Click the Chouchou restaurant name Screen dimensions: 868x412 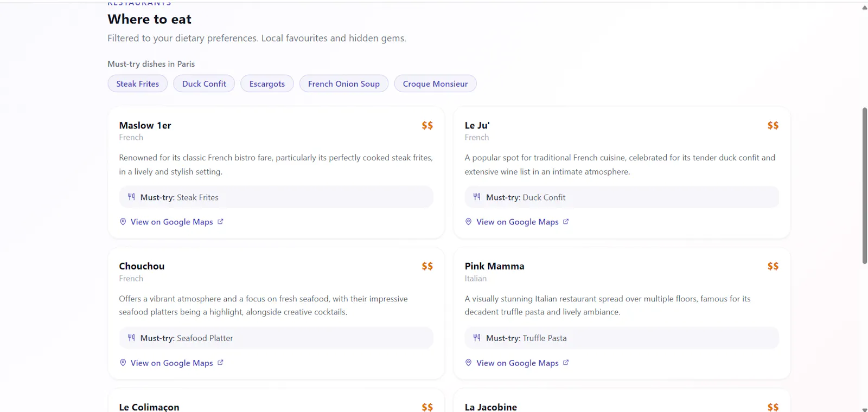142,266
